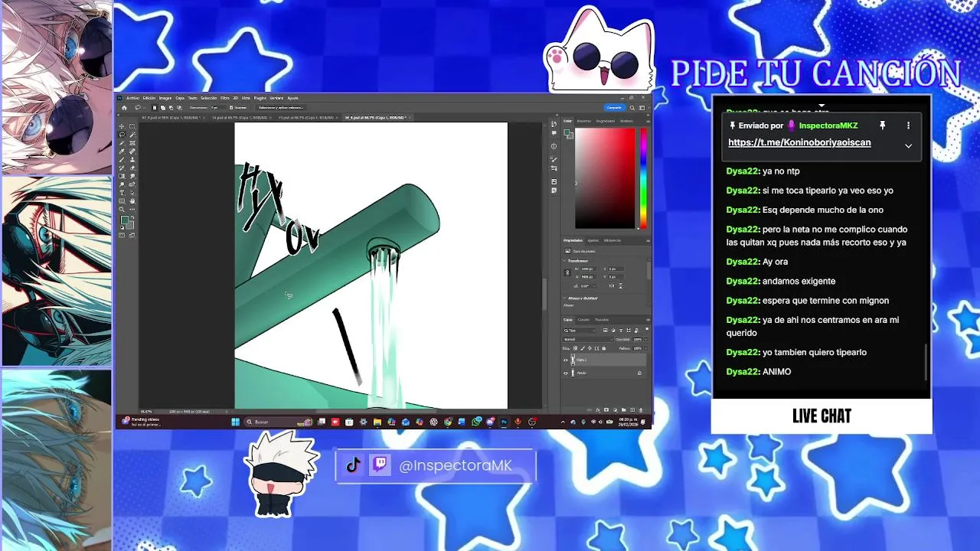Click the InspectoraMKZ username in chat
This screenshot has height=551, width=980.
click(828, 126)
